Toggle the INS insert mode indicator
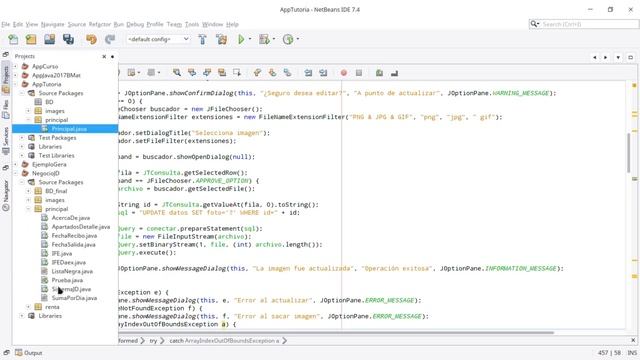Image resolution: width=640 pixels, height=360 pixels. 632,353
